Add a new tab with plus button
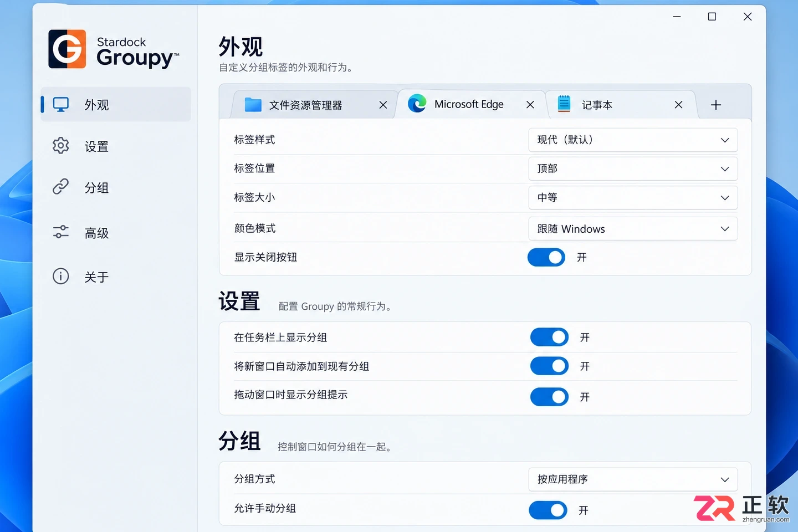The image size is (798, 532). click(x=716, y=105)
